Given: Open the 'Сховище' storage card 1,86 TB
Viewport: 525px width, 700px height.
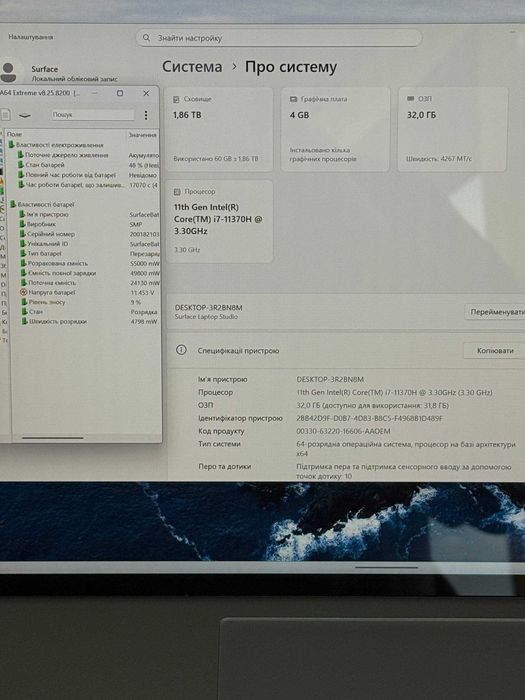Looking at the screenshot, I should coord(219,129).
